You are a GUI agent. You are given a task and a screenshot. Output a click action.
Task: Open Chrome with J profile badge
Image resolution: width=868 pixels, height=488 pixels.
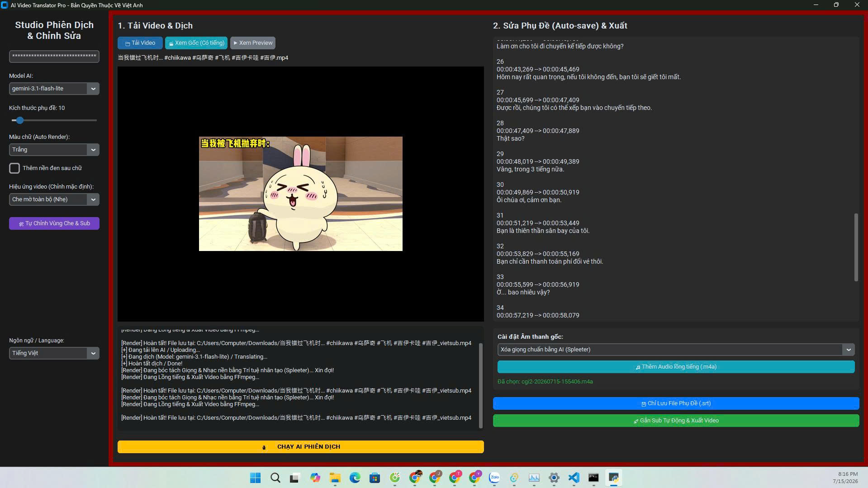pos(436,478)
